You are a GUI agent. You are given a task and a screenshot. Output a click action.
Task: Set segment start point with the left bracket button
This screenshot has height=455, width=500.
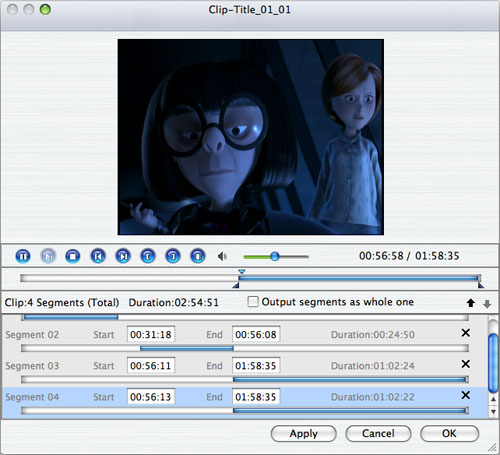[148, 256]
